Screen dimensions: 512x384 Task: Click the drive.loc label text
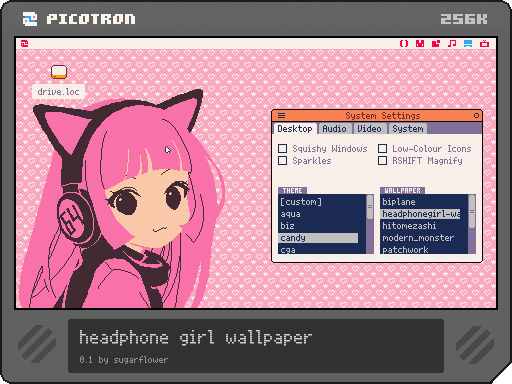click(58, 92)
